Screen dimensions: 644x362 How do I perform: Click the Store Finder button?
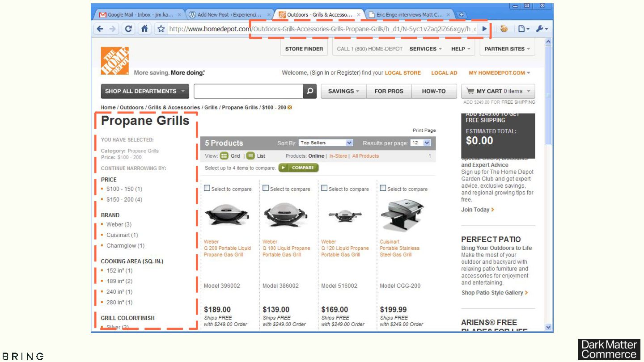pyautogui.click(x=304, y=49)
